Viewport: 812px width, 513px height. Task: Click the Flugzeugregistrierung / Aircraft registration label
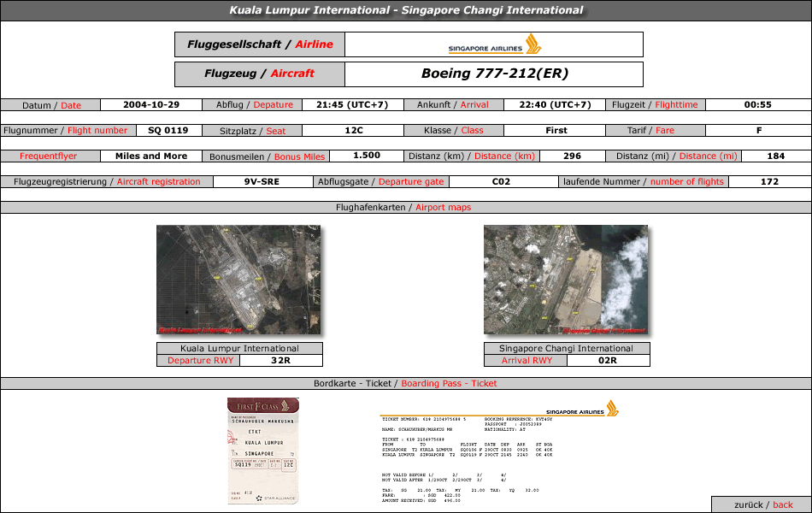tap(107, 182)
